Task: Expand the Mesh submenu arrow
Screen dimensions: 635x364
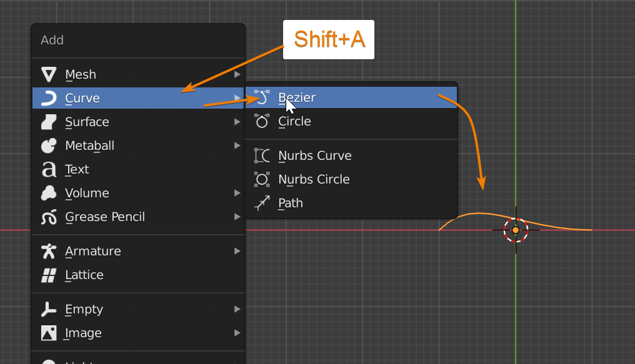Action: [x=237, y=75]
